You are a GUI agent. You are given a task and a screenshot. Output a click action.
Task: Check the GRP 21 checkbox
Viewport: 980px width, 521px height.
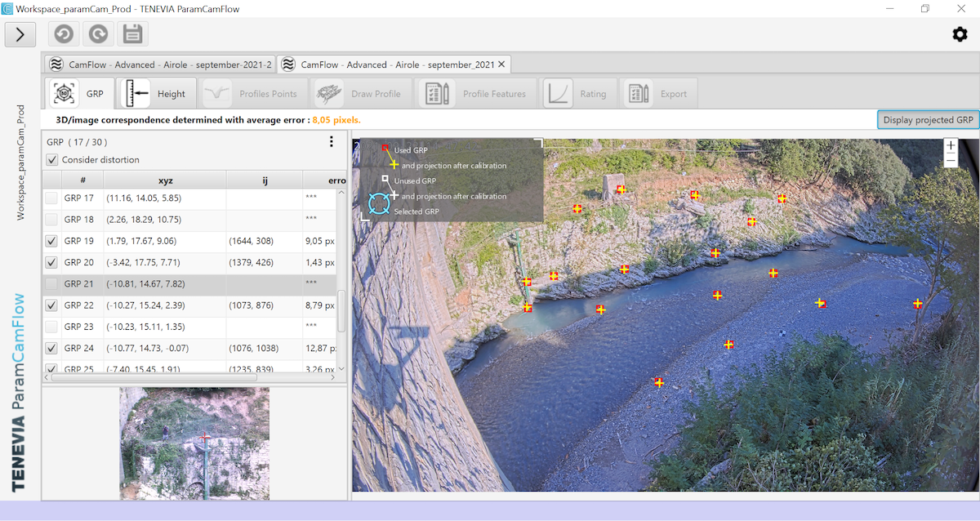point(51,283)
